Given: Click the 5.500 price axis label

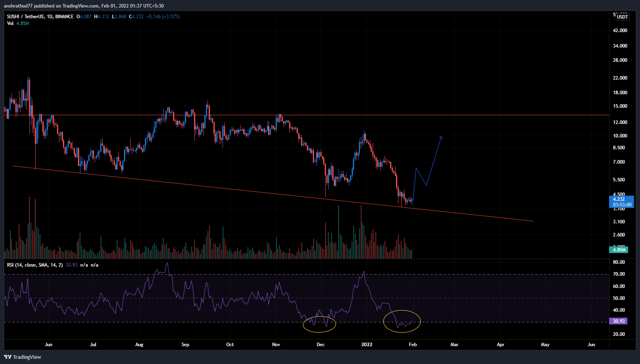Looking at the screenshot, I should 619,180.
